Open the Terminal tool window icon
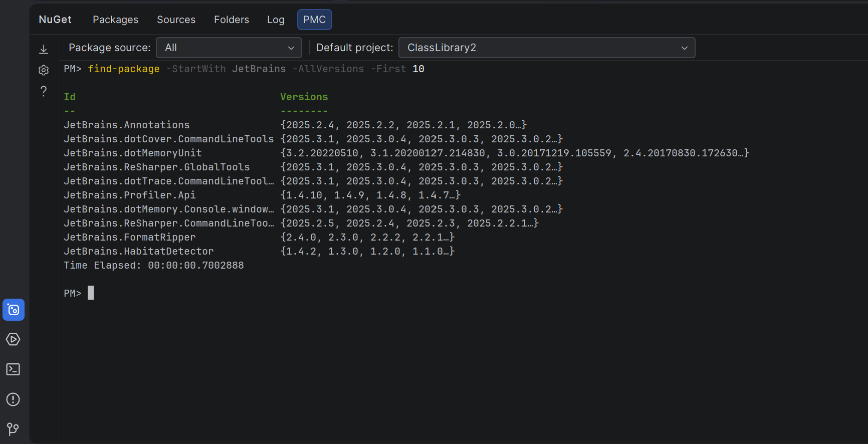 click(13, 369)
